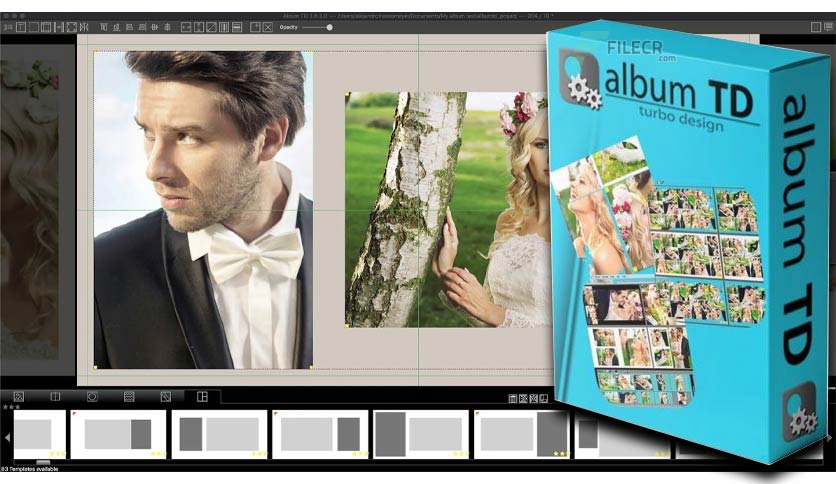Choose template with narrow dark left frame
Image resolution: width=836 pixels, height=484 pixels.
coord(219,434)
